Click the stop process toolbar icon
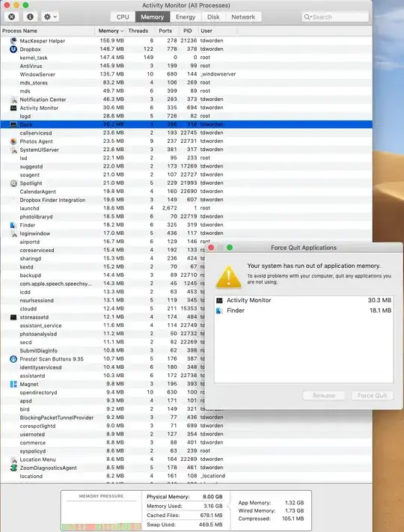The width and height of the screenshot is (404, 532). coord(11,16)
